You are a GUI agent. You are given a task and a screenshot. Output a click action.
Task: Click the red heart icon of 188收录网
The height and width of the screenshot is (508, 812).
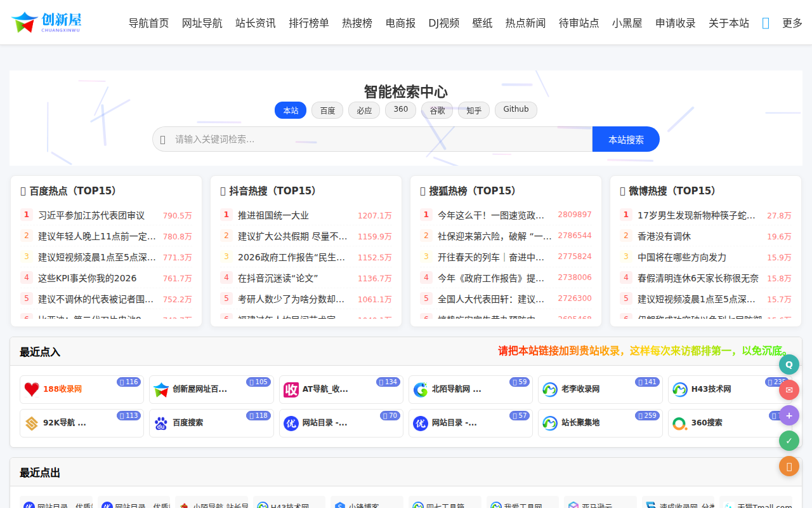click(x=32, y=389)
